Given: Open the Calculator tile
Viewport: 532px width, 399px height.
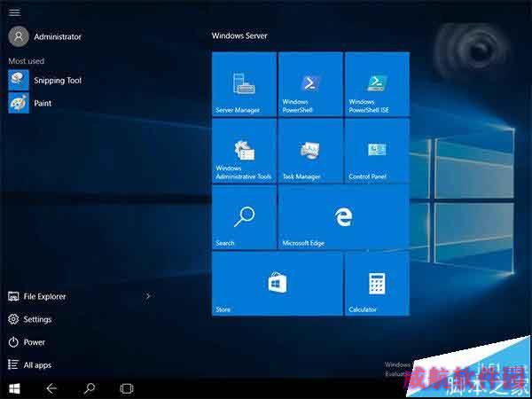Looking at the screenshot, I should click(x=377, y=284).
